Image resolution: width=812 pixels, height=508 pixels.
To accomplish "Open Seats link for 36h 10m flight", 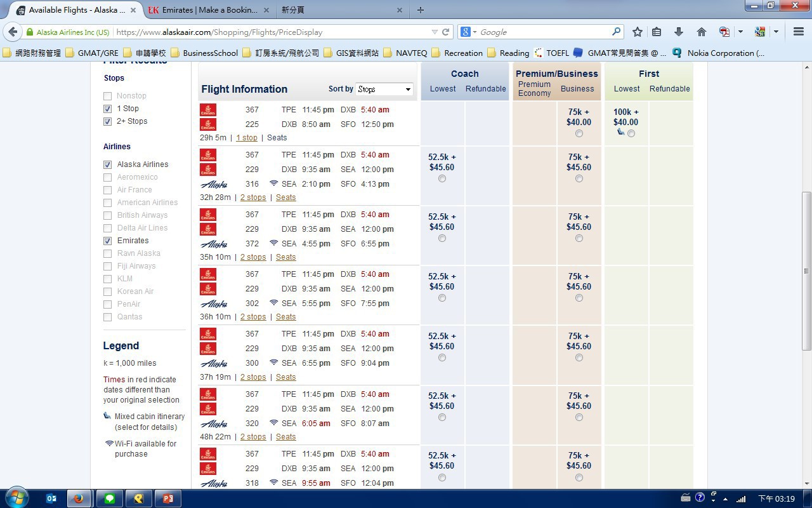I will 285,317.
